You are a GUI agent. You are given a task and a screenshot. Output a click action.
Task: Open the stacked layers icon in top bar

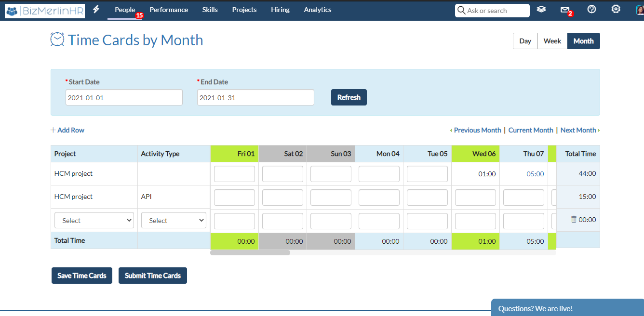[541, 9]
